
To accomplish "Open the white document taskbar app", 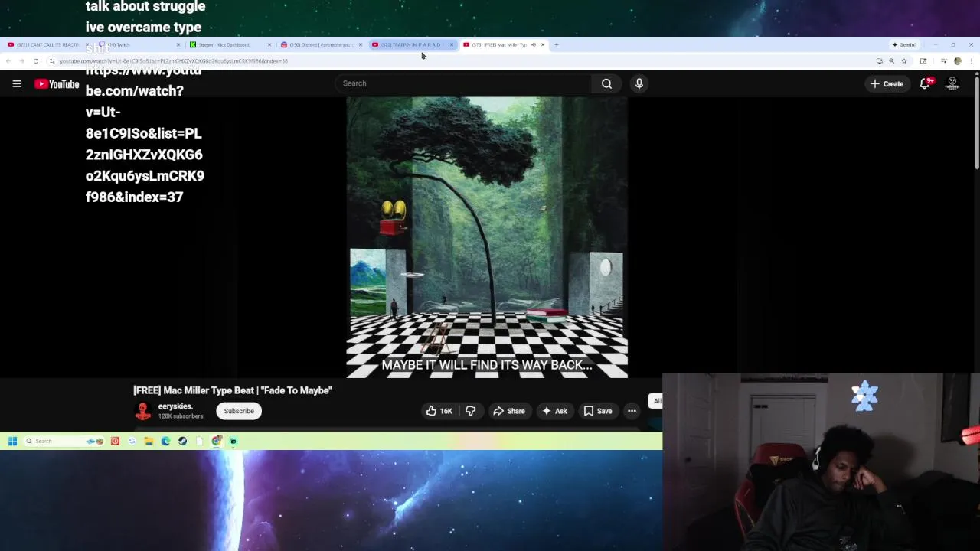I will tap(199, 441).
